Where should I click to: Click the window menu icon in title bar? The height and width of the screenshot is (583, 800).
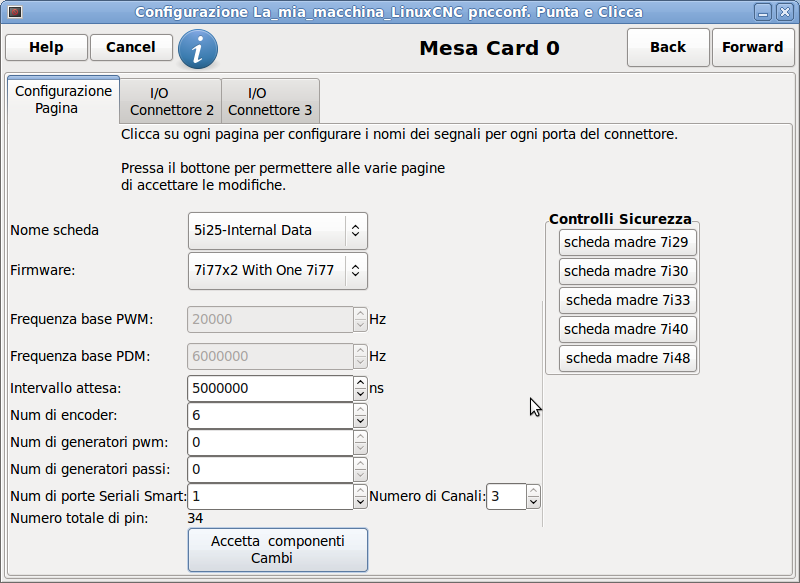tap(15, 11)
